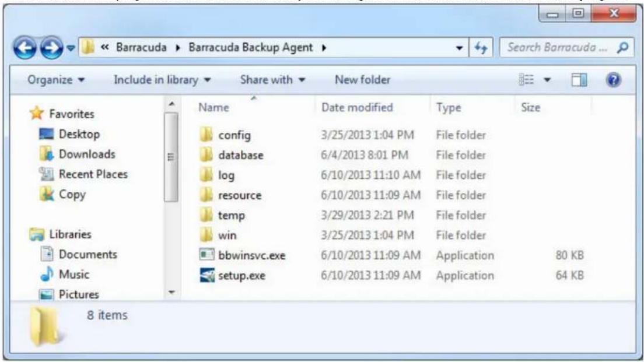Open Pictures library
The image size is (644, 362).
click(x=79, y=294)
